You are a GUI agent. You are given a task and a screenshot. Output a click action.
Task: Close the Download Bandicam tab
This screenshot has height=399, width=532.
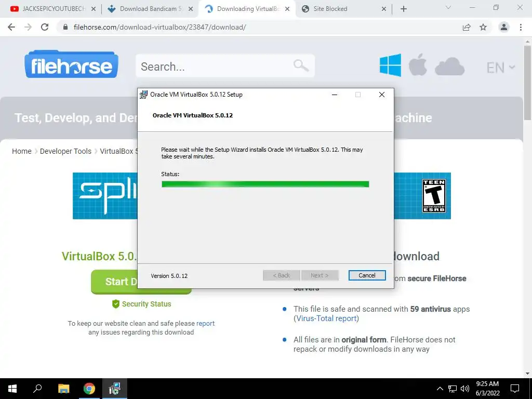[191, 9]
